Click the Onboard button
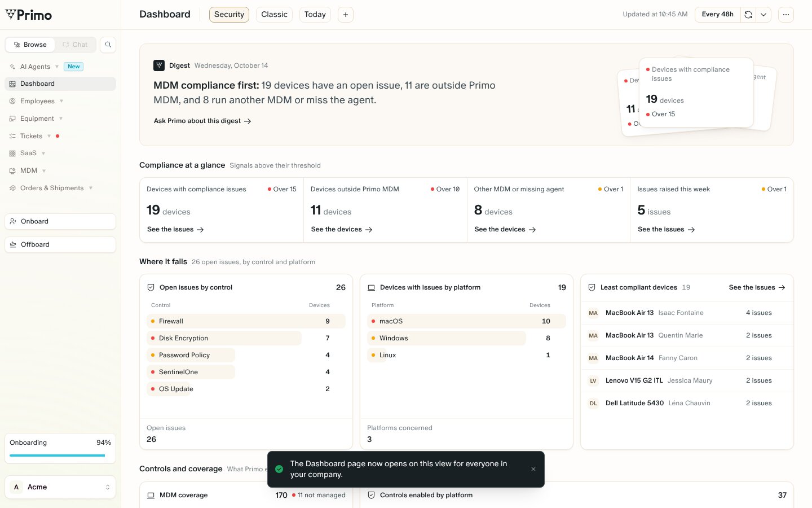 (60, 221)
